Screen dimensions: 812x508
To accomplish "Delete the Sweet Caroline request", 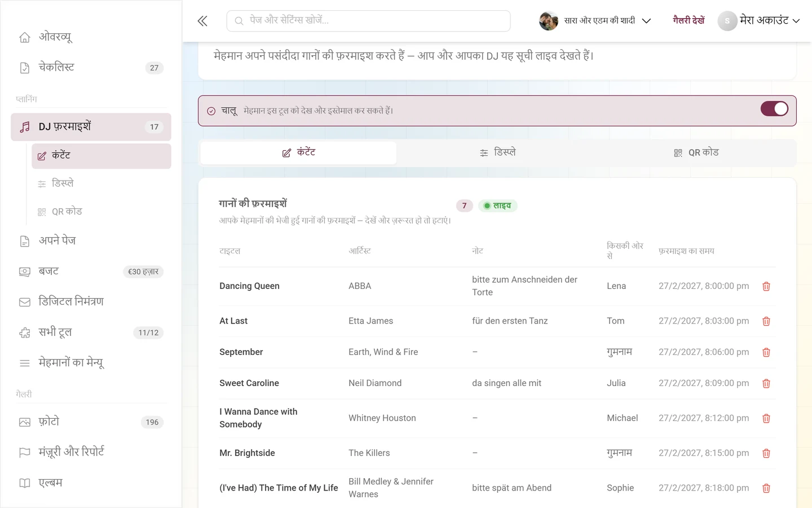I will [x=766, y=383].
